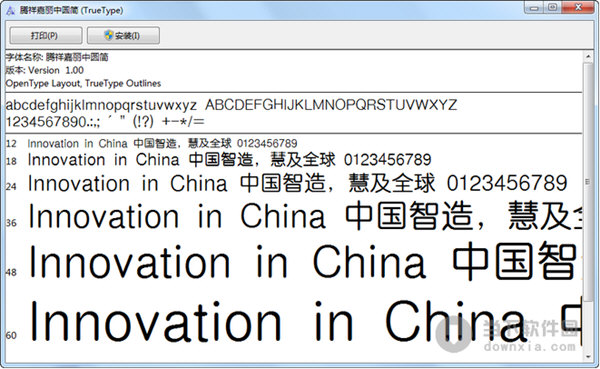Click the 安装(I) install button
Screen dimensions: 600x369
pyautogui.click(x=123, y=36)
